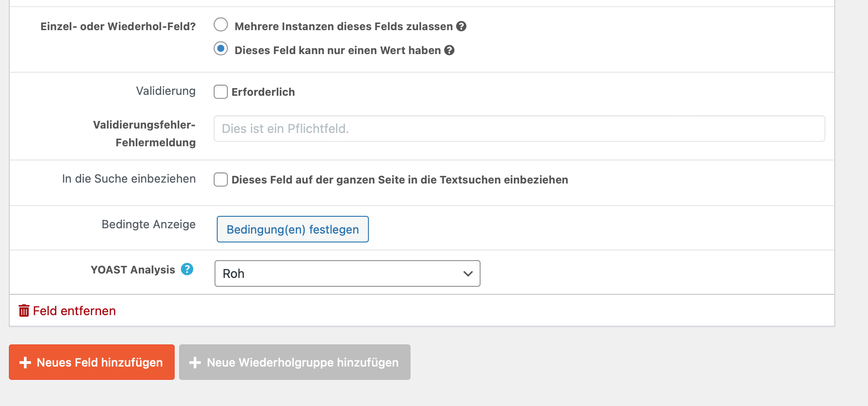
Task: Click the "Feld entfernen" link text
Action: (x=74, y=311)
